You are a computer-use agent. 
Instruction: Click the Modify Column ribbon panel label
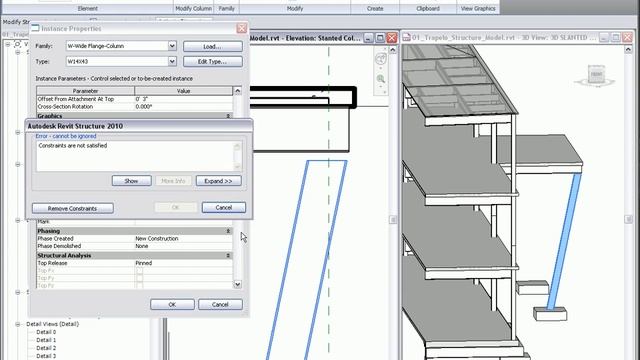point(193,8)
